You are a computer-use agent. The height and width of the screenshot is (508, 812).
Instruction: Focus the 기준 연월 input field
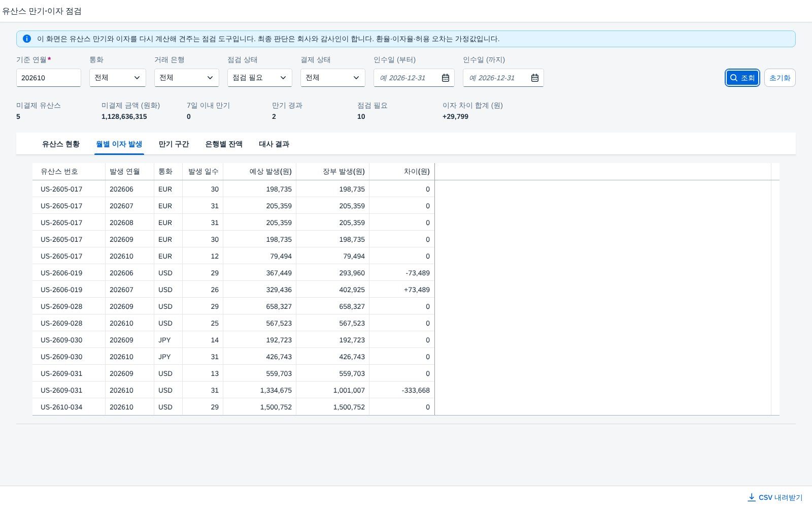click(49, 78)
